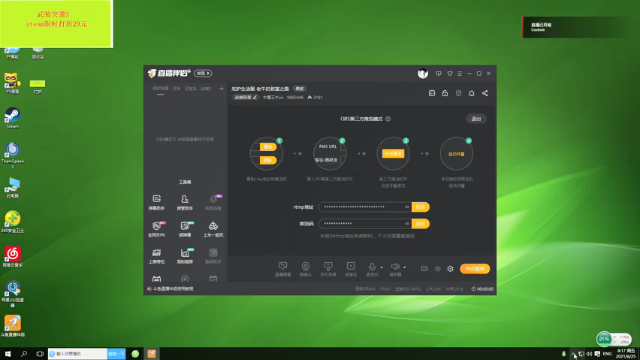The width and height of the screenshot is (640, 360).
Task: Open the 360 security desktop shortcut
Action: (12, 222)
